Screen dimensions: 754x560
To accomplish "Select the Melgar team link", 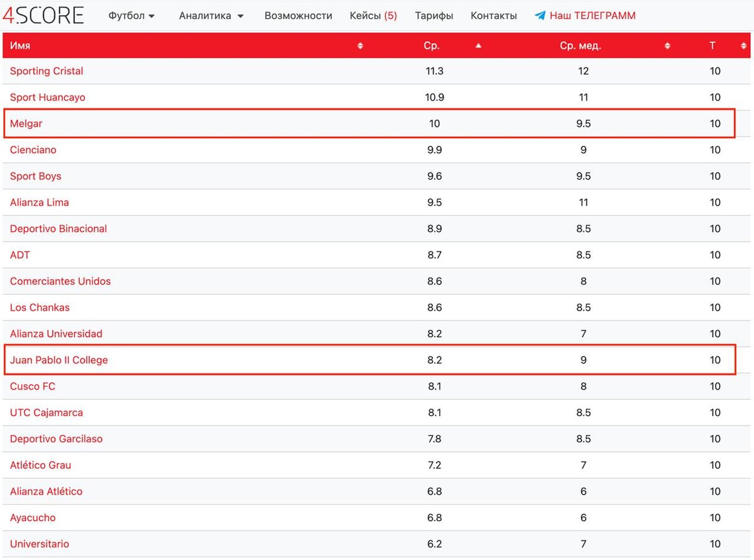I will [26, 124].
